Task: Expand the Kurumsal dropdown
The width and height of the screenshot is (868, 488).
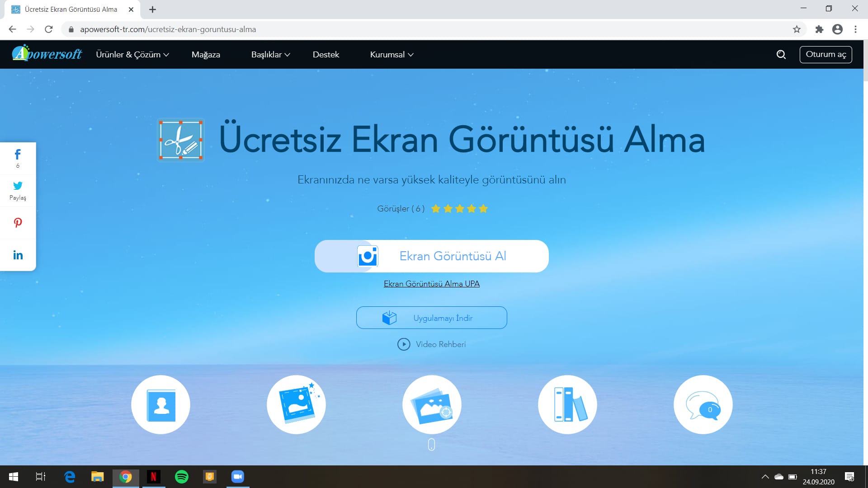Action: pos(392,55)
